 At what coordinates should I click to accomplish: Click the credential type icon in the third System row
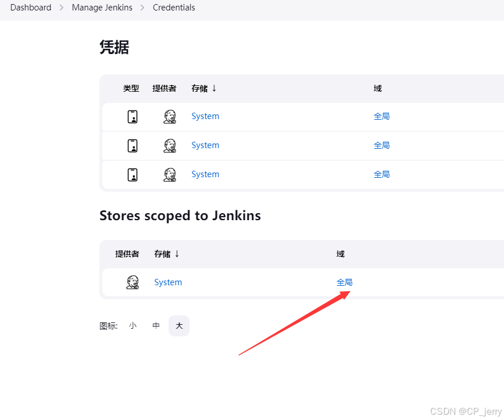(x=133, y=175)
